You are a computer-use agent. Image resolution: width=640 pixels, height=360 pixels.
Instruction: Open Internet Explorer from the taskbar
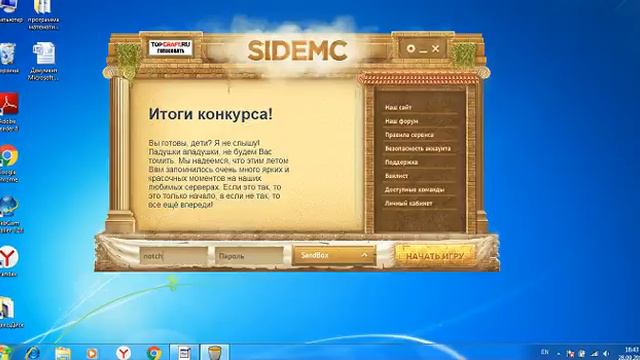click(x=32, y=353)
